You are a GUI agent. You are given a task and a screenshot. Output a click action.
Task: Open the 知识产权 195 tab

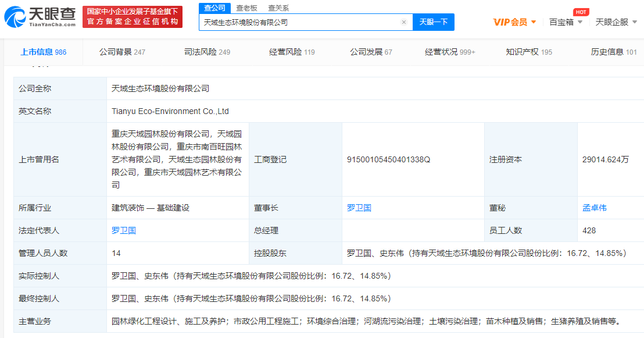pos(529,52)
